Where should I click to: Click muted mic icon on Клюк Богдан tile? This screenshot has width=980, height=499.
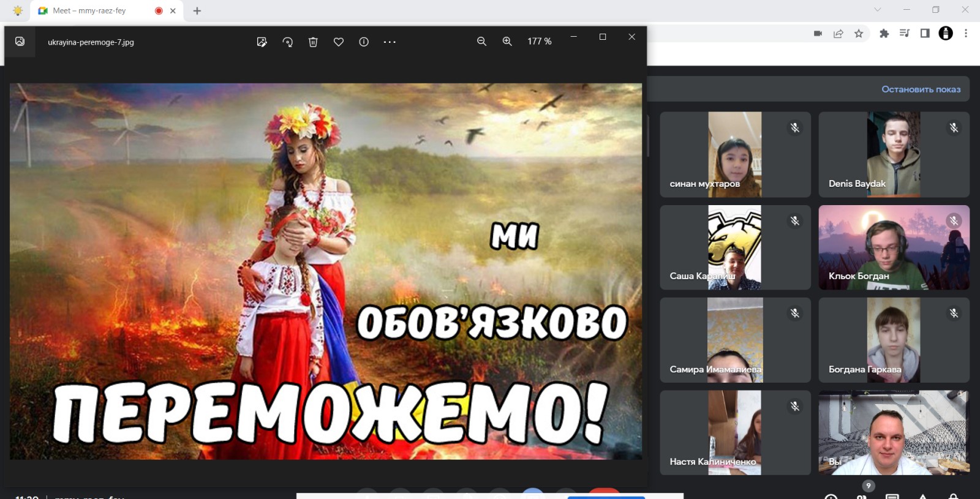coord(953,220)
